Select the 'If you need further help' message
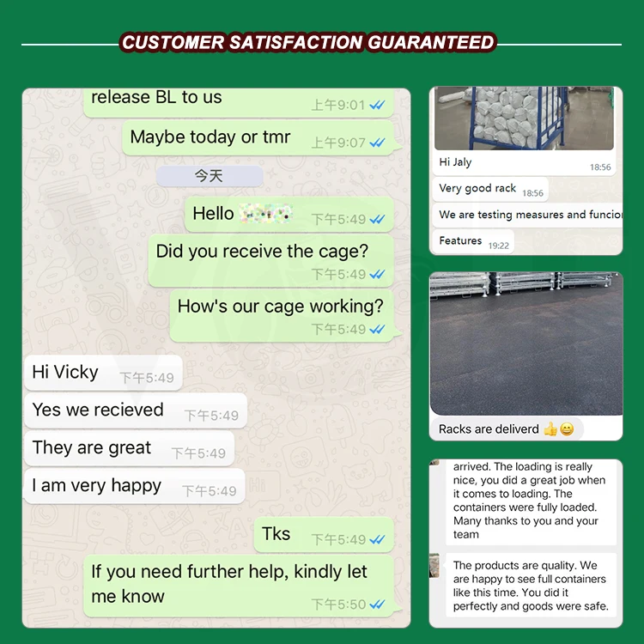This screenshot has height=644, width=644. (239, 586)
